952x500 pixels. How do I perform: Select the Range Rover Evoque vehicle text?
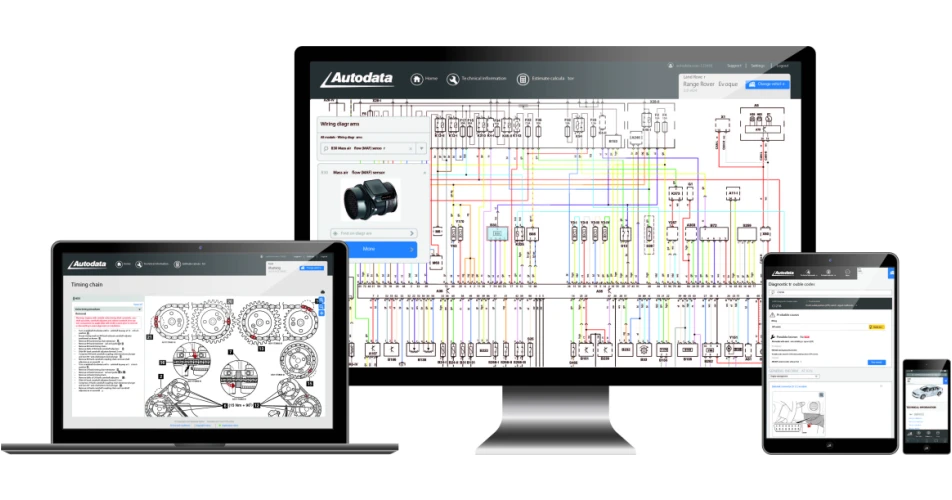tap(710, 84)
